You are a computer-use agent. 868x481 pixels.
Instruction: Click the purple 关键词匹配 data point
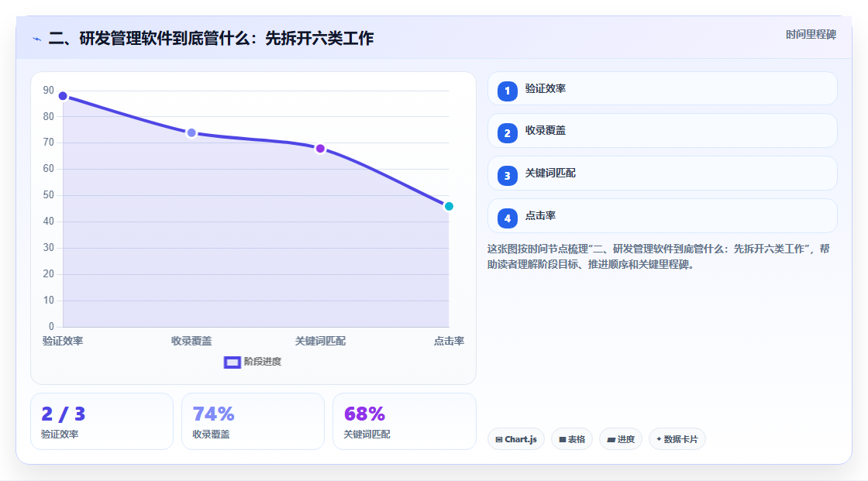coord(320,149)
